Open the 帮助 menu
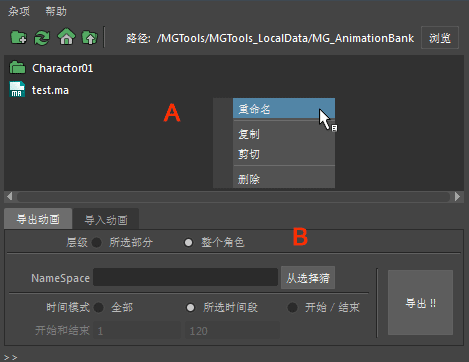 tap(56, 11)
